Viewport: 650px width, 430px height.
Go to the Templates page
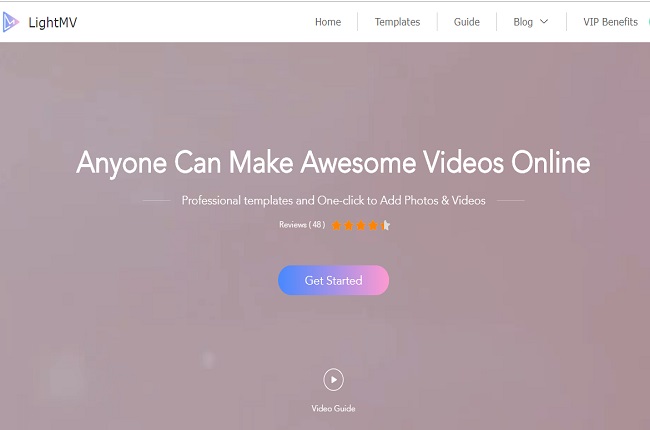(x=397, y=22)
